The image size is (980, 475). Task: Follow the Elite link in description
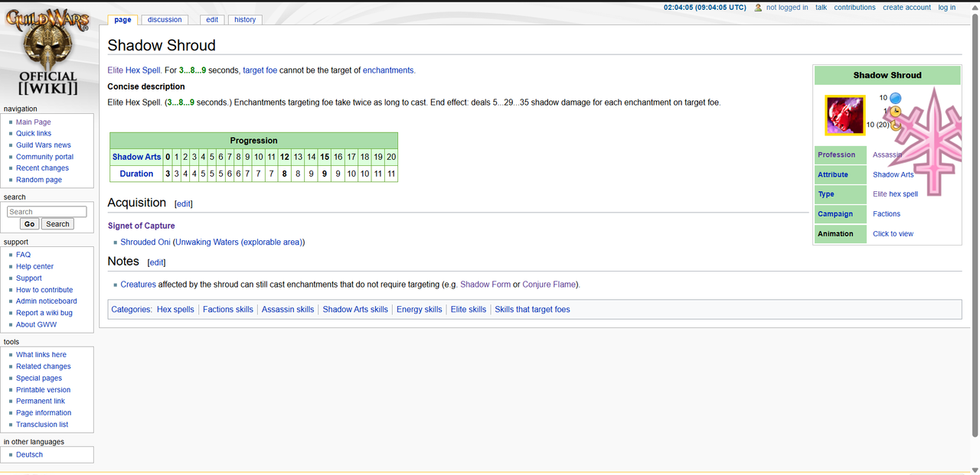pos(116,70)
